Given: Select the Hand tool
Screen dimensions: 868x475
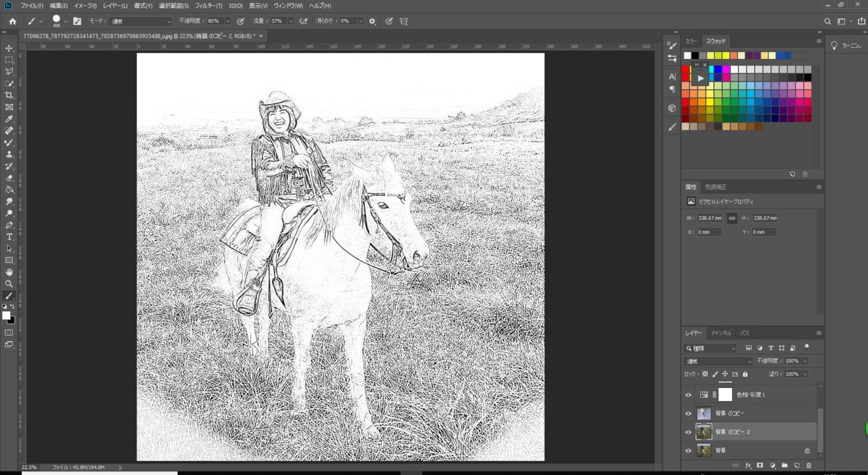Looking at the screenshot, I should [x=9, y=273].
